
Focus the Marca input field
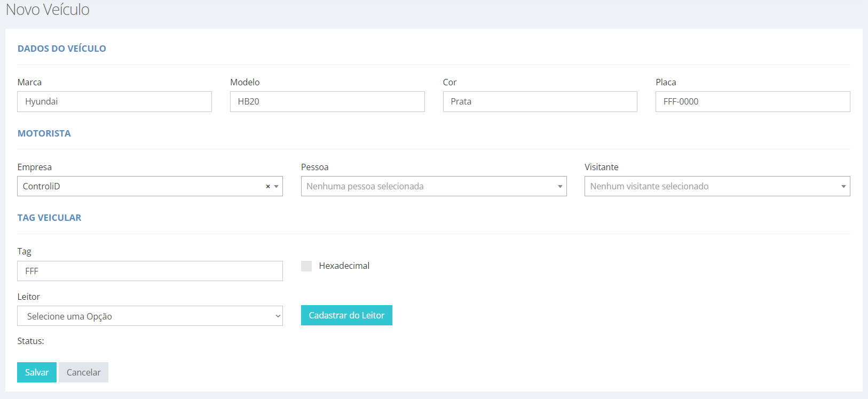[114, 101]
